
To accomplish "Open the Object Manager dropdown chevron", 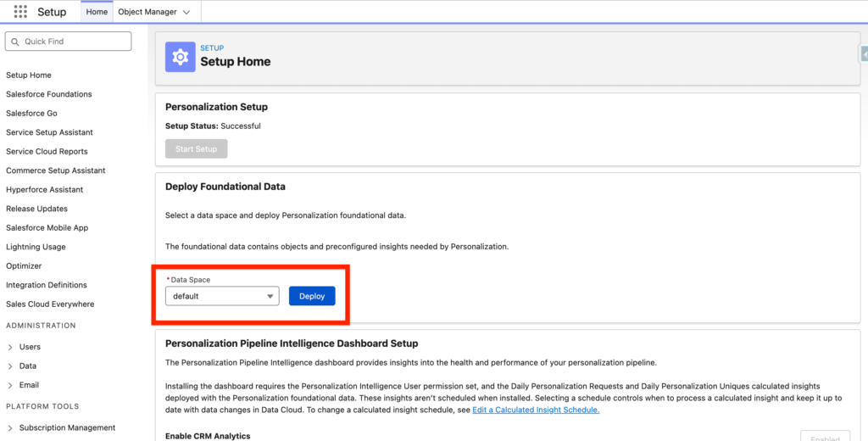I will point(186,12).
